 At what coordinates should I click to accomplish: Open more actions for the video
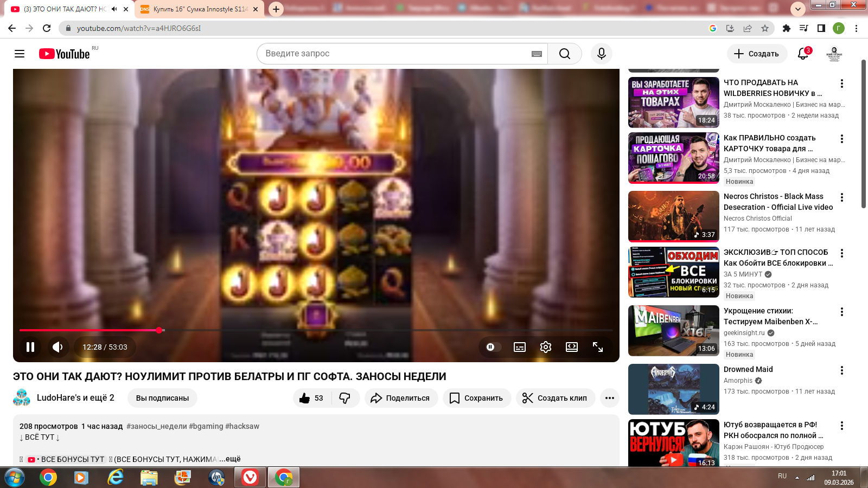click(610, 398)
